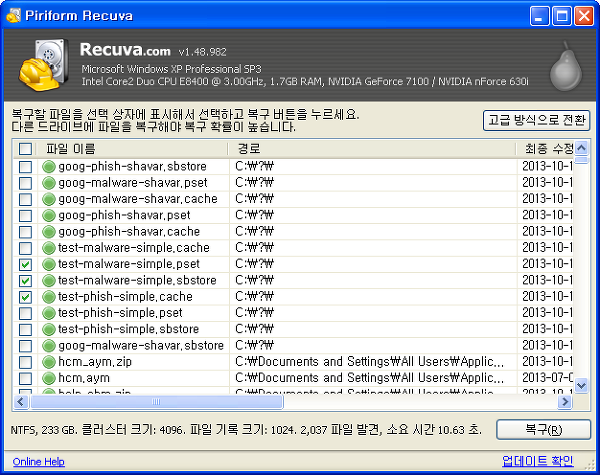Sort by the 파일 이름 column header
Screen dimensions: 600x475
[x=130, y=149]
